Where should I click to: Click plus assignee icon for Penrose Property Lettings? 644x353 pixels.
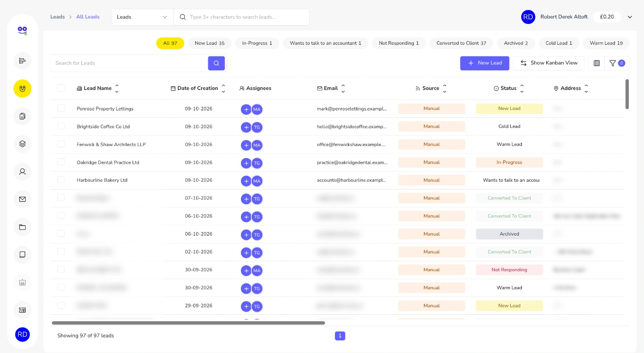click(x=246, y=110)
